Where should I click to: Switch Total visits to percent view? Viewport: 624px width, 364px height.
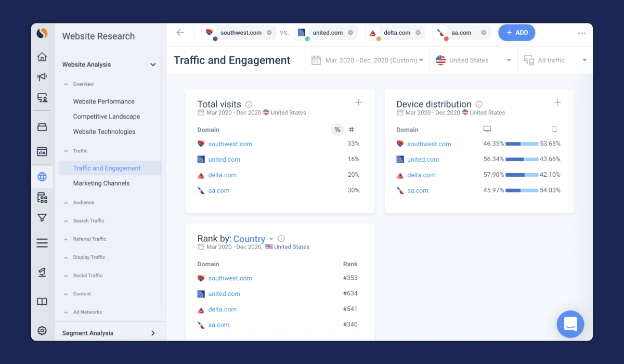337,129
